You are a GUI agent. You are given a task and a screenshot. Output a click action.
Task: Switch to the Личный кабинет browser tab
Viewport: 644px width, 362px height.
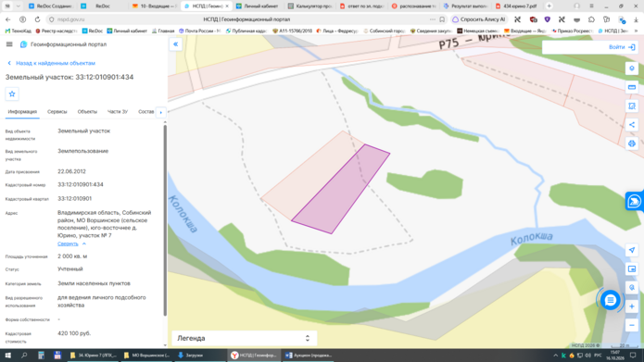(258, 6)
